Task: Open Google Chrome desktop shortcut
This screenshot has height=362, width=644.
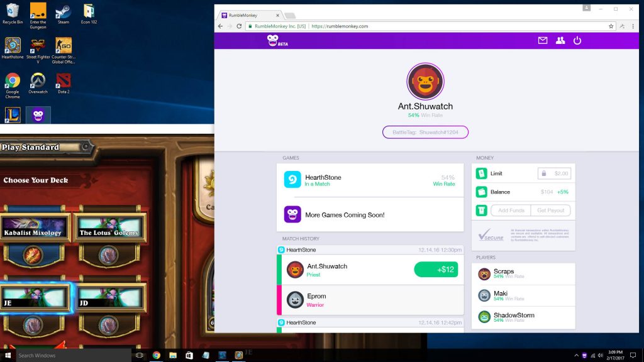Action: pos(13,85)
